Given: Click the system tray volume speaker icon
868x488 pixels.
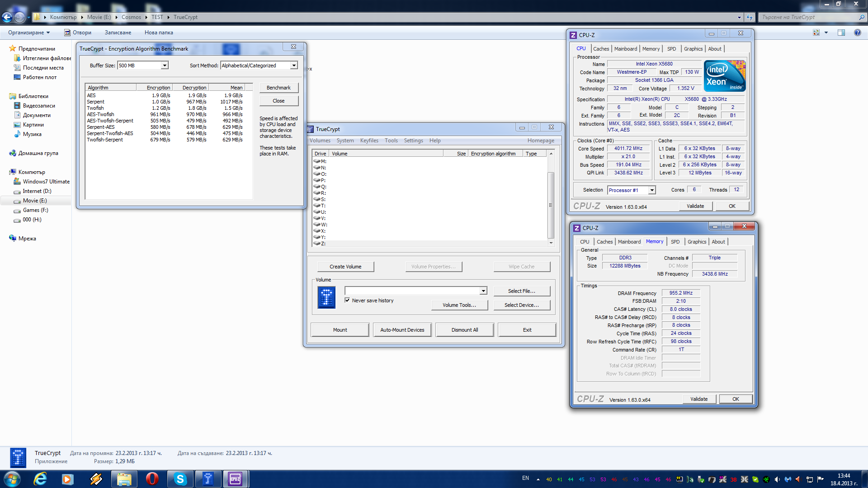Looking at the screenshot, I should [777, 479].
